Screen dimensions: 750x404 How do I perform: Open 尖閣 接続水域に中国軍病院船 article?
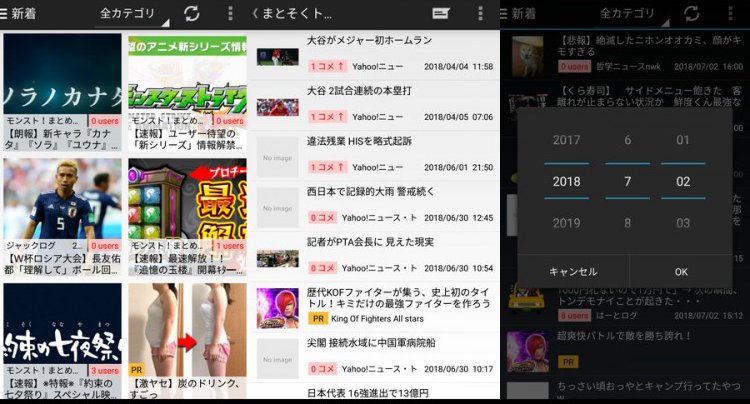pos(375,358)
